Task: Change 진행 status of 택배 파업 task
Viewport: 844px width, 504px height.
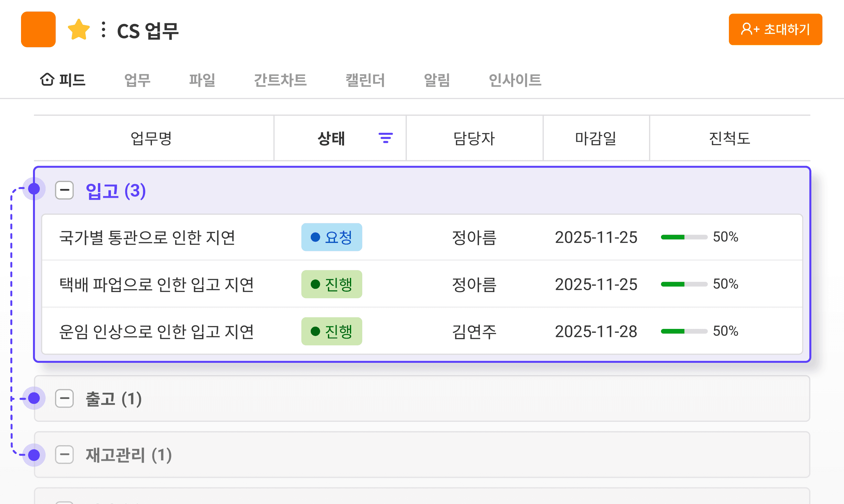Action: pos(331,284)
